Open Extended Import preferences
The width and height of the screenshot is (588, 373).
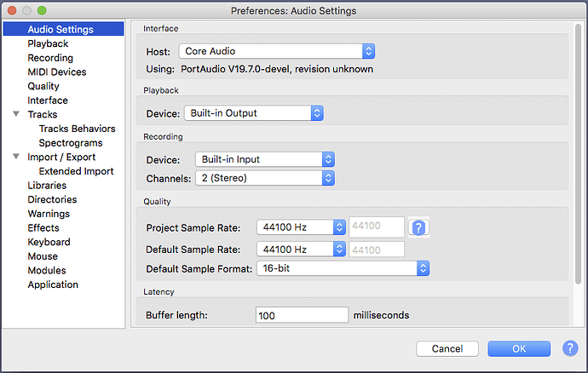click(76, 171)
